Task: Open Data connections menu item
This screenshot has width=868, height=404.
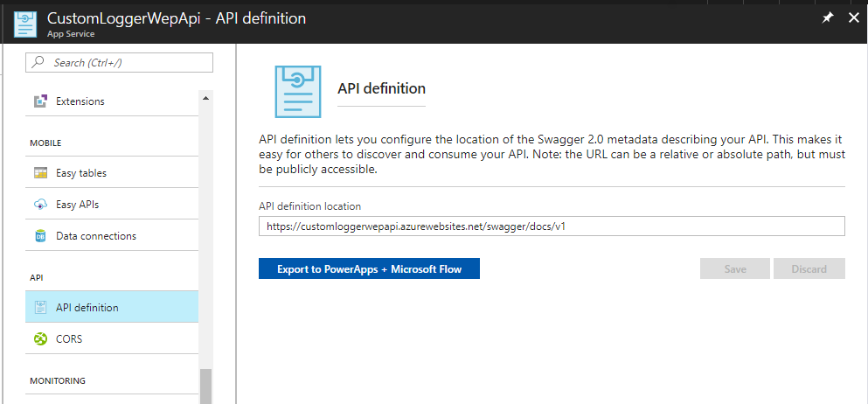Action: tap(112, 236)
